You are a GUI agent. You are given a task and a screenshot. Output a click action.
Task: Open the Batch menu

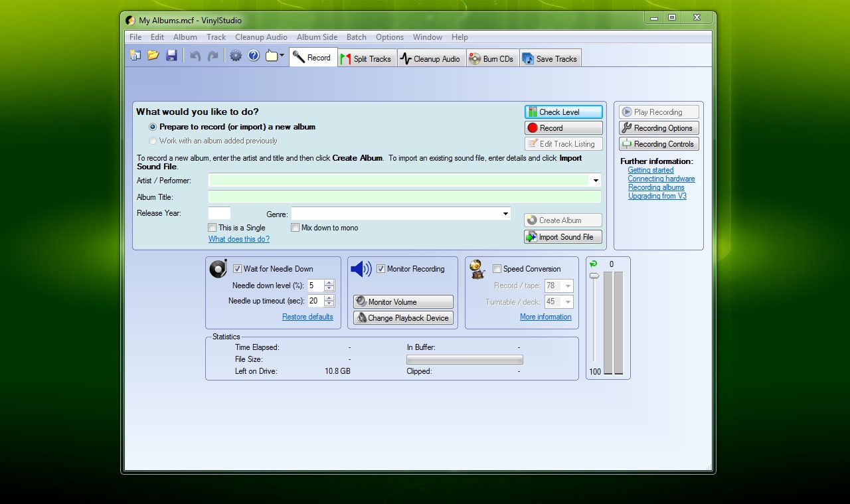357,37
